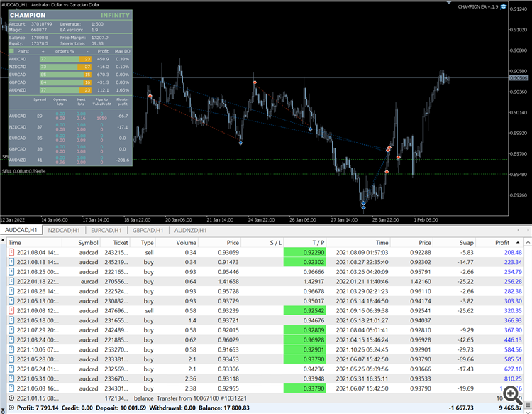Click the buy order icon for ticket 231655
Screen dimensions: 532x414
pyautogui.click(x=11, y=320)
